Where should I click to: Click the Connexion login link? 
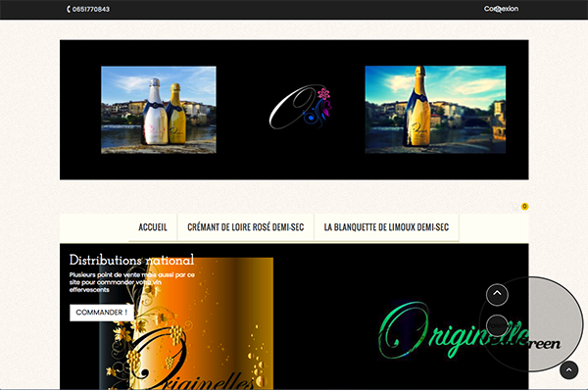[501, 9]
